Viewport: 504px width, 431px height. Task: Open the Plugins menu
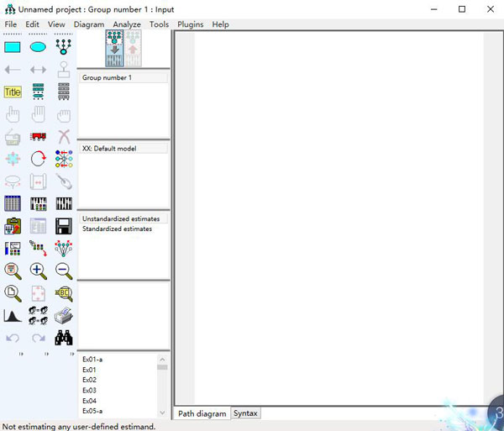(x=191, y=24)
